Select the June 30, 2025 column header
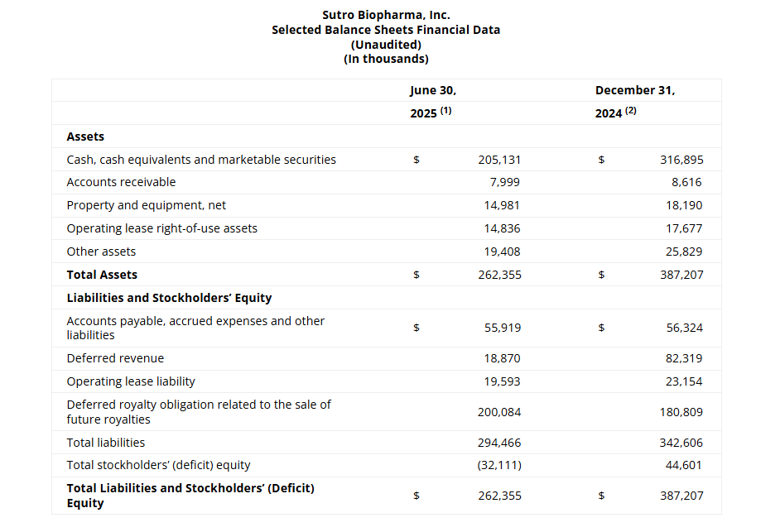This screenshot has width=780, height=532. coord(433,101)
